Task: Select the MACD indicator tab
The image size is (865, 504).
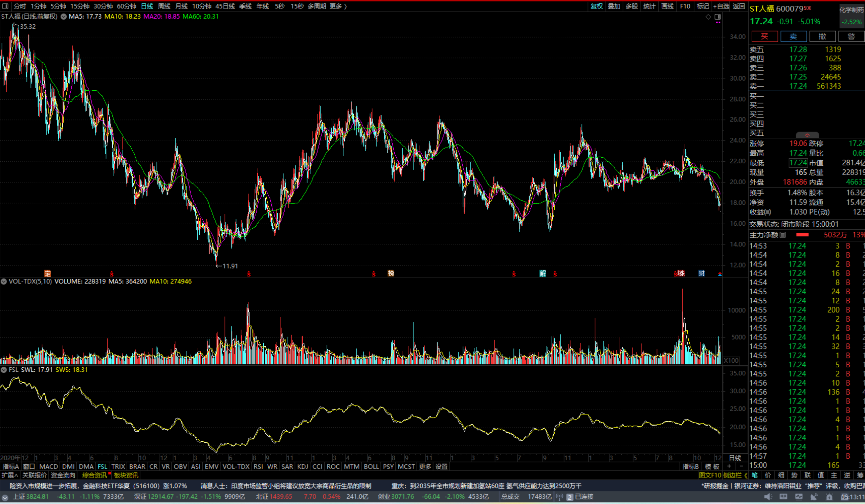Action: (48, 466)
